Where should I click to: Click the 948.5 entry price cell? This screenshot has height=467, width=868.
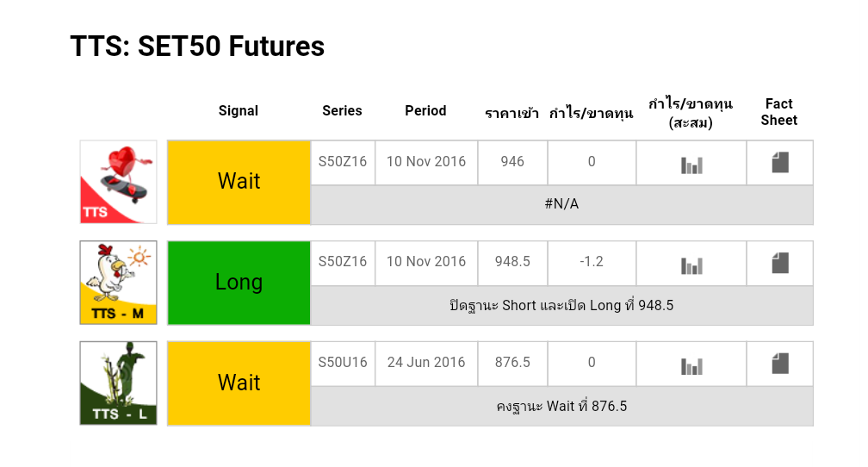pyautogui.click(x=512, y=262)
